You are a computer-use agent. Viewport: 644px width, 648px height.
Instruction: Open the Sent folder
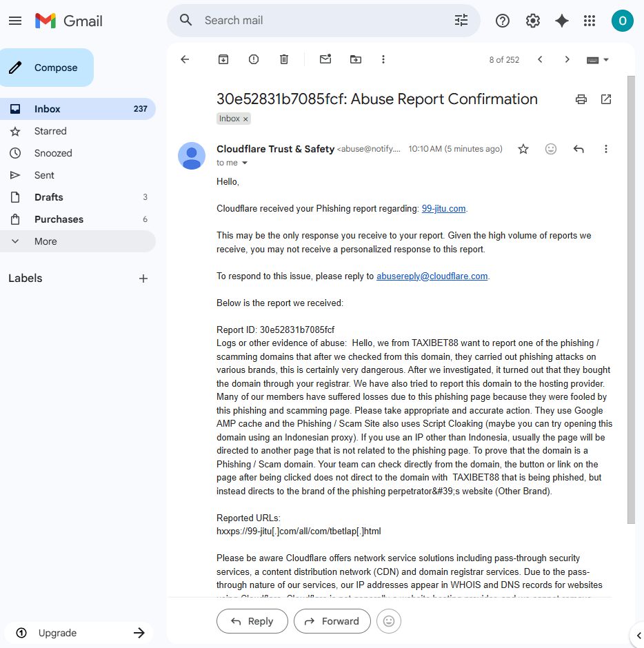(78, 175)
